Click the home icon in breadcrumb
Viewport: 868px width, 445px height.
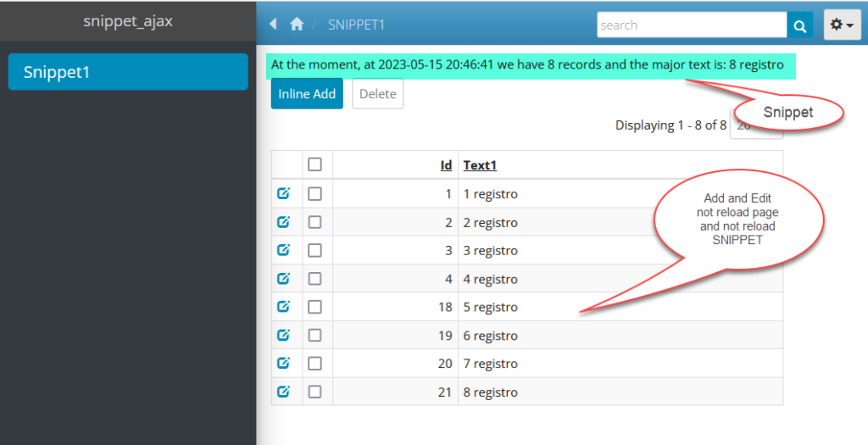pyautogui.click(x=297, y=25)
